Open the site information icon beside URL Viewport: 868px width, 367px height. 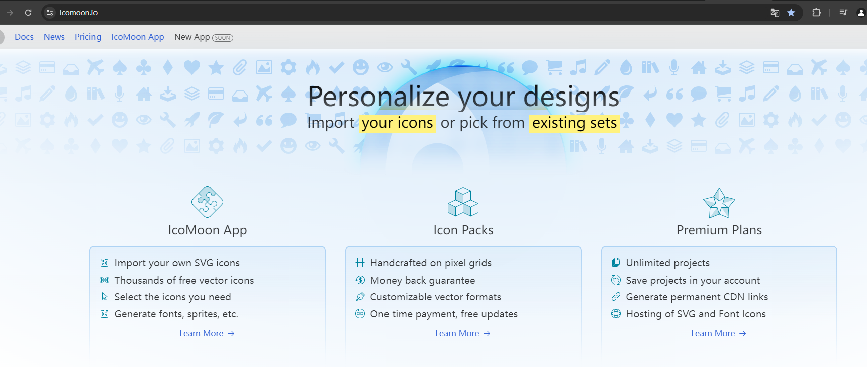click(49, 13)
